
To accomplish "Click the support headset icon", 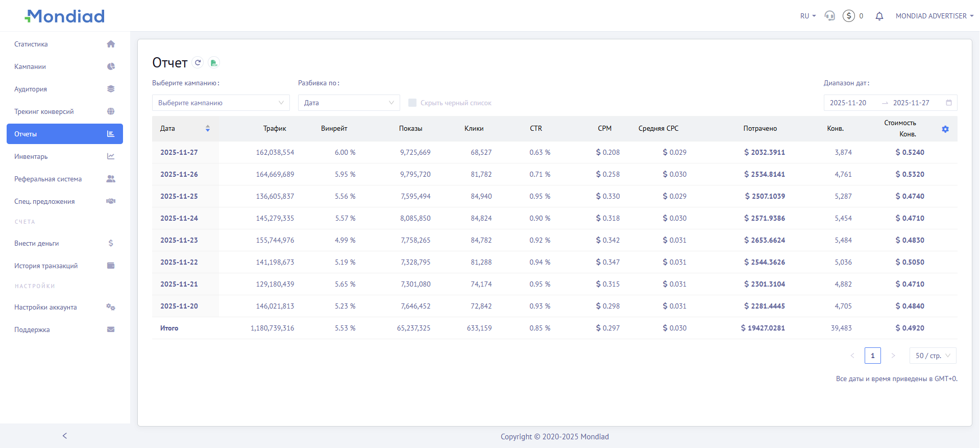I will coord(830,16).
